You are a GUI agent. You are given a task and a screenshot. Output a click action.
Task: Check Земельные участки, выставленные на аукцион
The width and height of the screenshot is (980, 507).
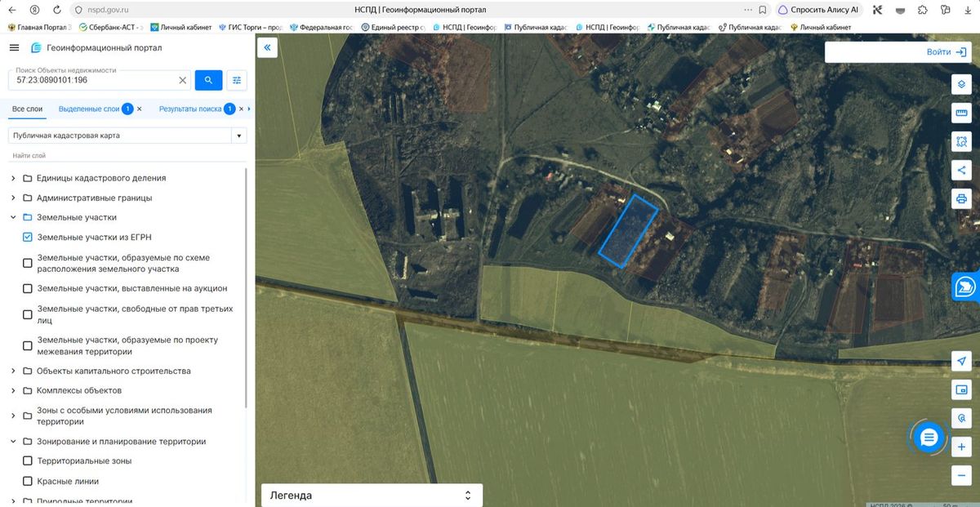(x=28, y=288)
